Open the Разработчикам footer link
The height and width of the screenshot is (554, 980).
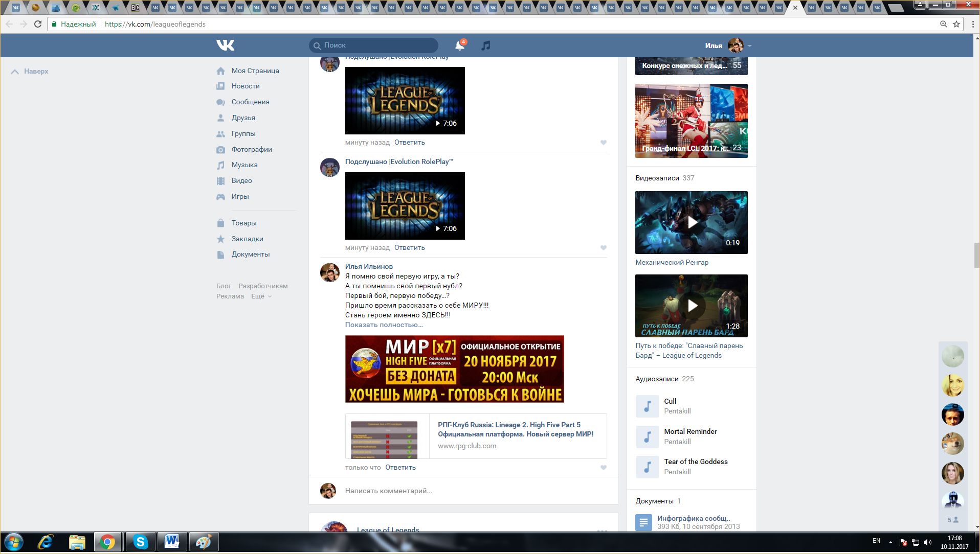coord(263,286)
